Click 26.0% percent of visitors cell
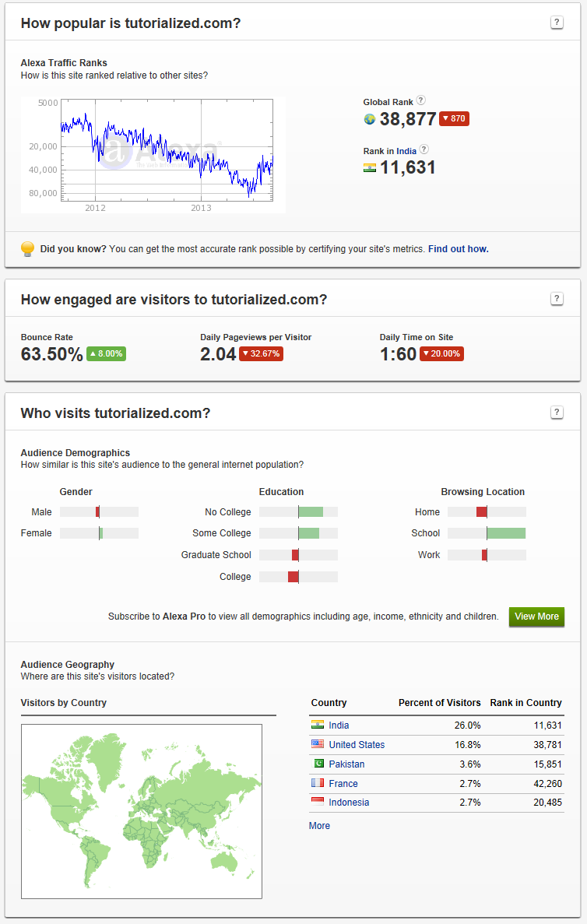The width and height of the screenshot is (587, 924). pos(467,725)
